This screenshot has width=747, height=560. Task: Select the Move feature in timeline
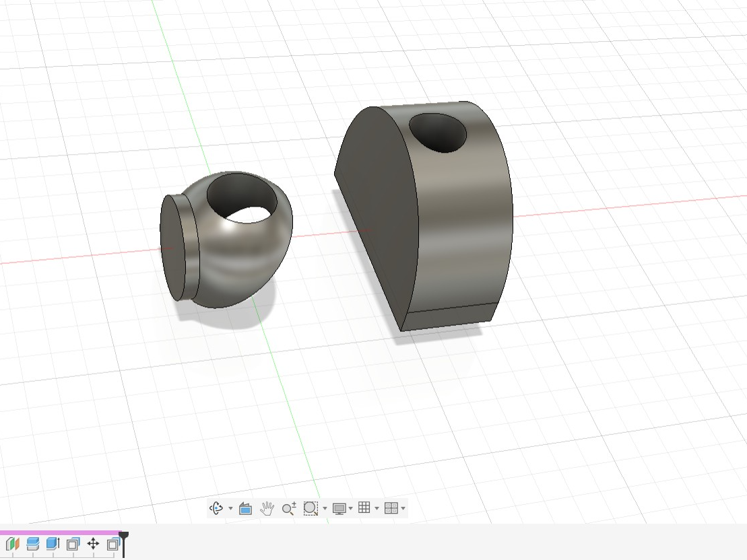(x=94, y=544)
